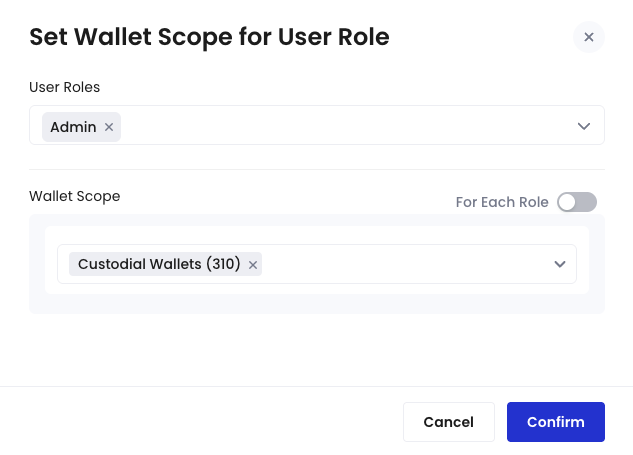Open the Wallet Scope dropdown chevron
The width and height of the screenshot is (633, 455).
[x=560, y=264]
